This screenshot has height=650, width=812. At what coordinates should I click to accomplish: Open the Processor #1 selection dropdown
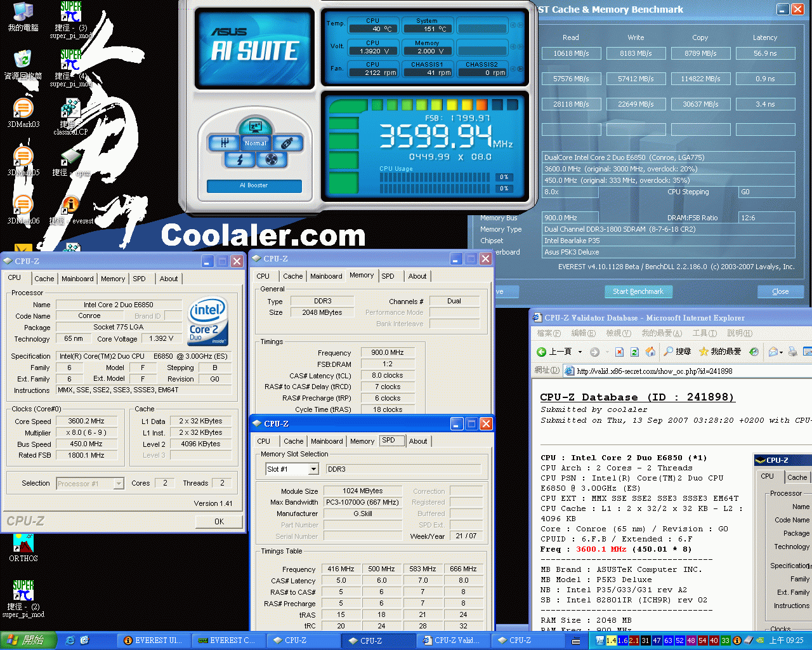(119, 484)
